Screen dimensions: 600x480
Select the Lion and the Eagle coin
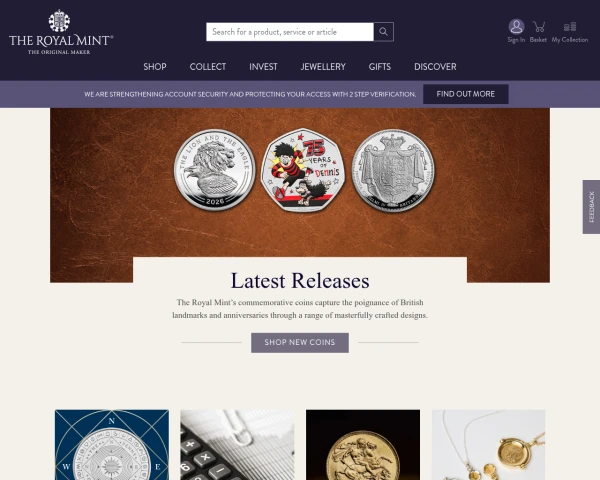tap(215, 170)
